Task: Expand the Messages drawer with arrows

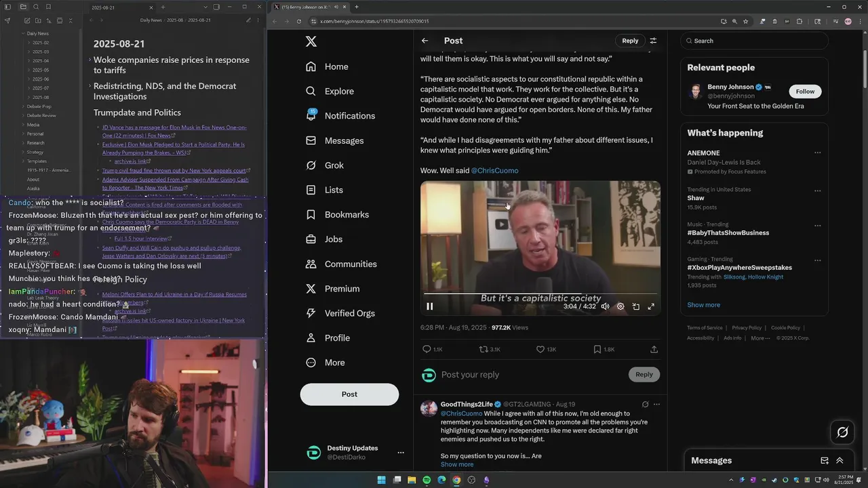Action: [x=840, y=460]
